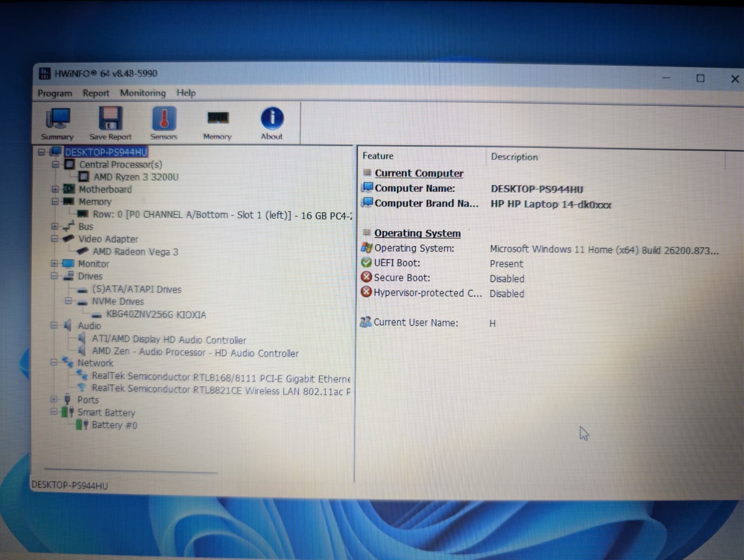Expand the Motherboard node

click(x=55, y=189)
